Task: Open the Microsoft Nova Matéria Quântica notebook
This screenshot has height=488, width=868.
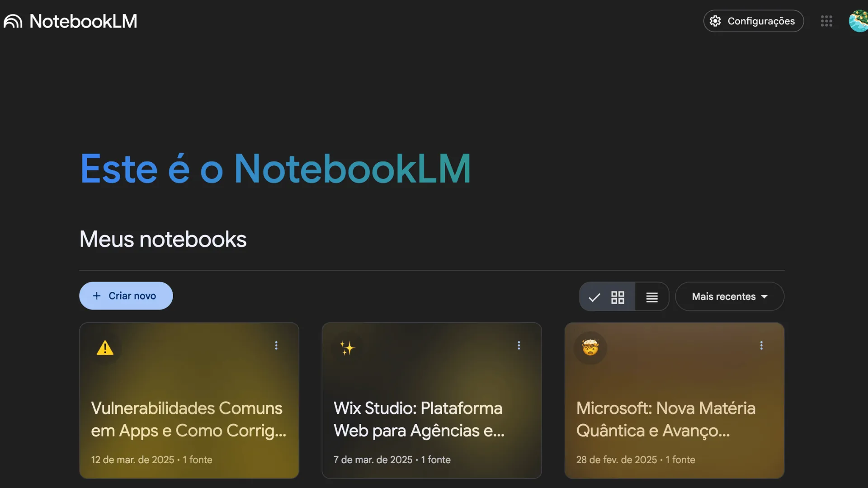Action: [x=674, y=400]
